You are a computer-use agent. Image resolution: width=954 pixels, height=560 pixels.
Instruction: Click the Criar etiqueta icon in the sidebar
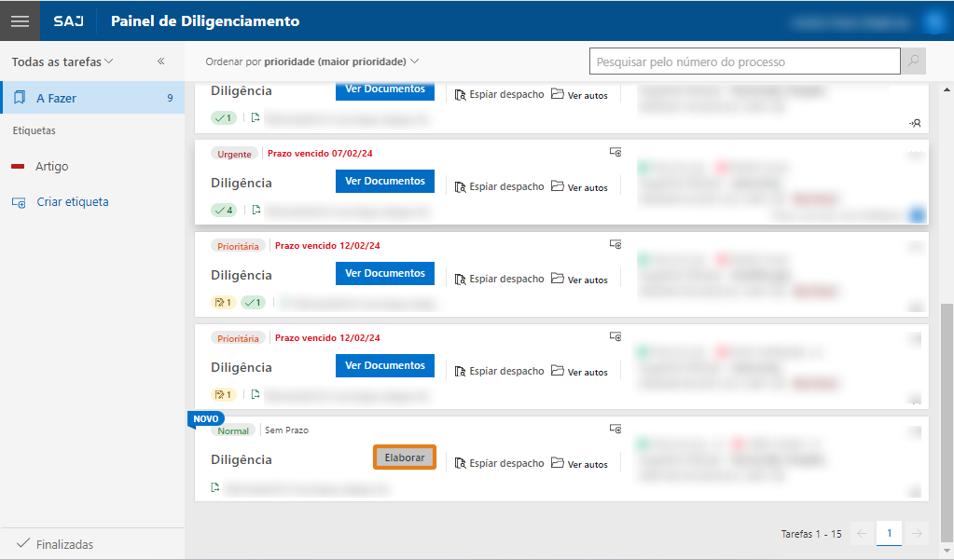coord(19,202)
